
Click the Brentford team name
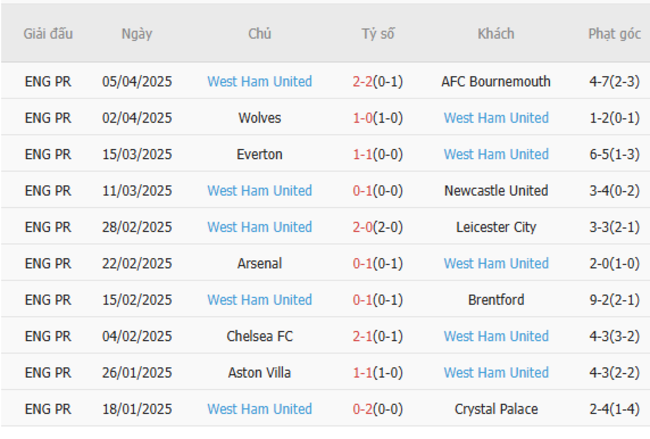point(496,299)
